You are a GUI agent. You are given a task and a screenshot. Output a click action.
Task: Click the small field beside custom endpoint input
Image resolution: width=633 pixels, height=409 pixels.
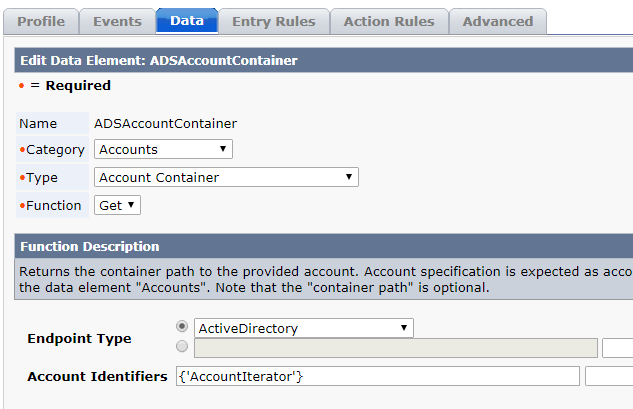tap(618, 348)
